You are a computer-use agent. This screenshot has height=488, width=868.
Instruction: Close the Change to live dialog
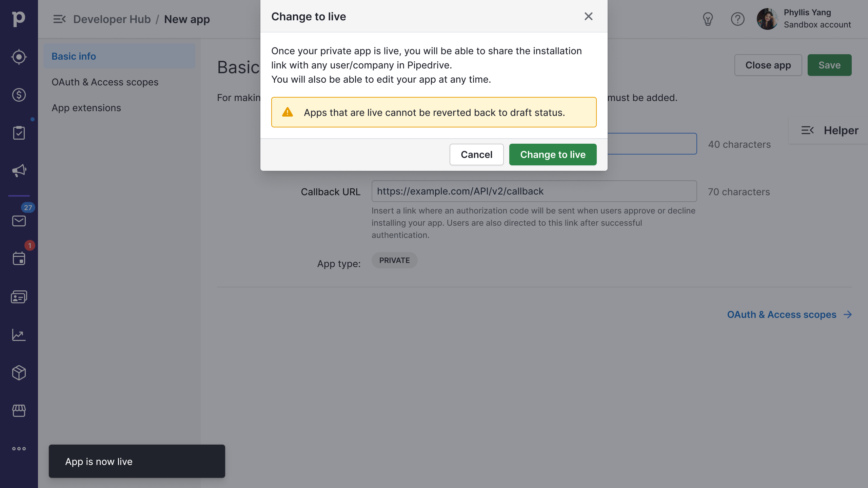(588, 16)
